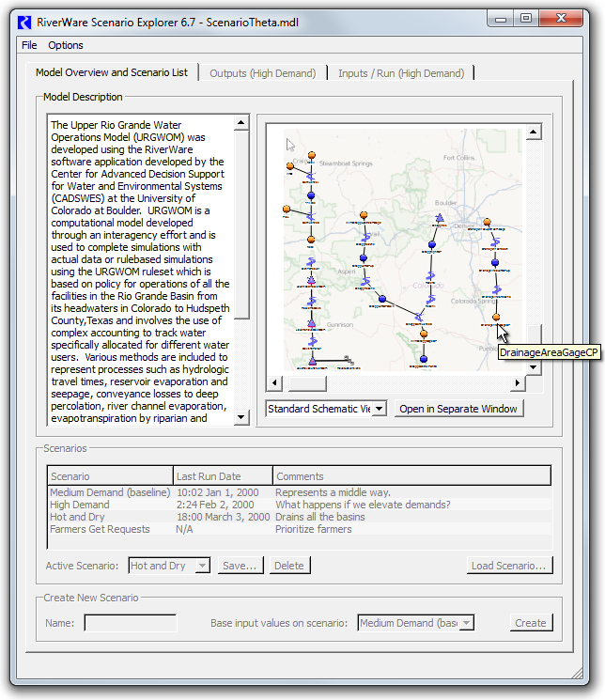Select blue circle at upper end of long diagonal link
The height and width of the screenshot is (700, 605).
(x=382, y=299)
